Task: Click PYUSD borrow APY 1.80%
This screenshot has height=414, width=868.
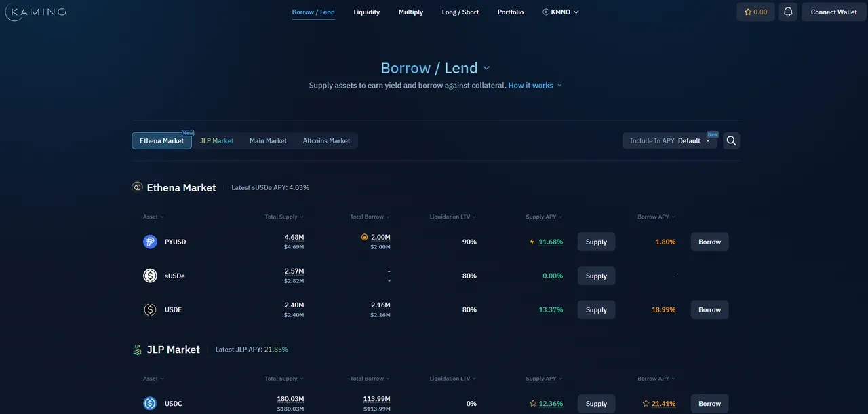Action: (665, 242)
